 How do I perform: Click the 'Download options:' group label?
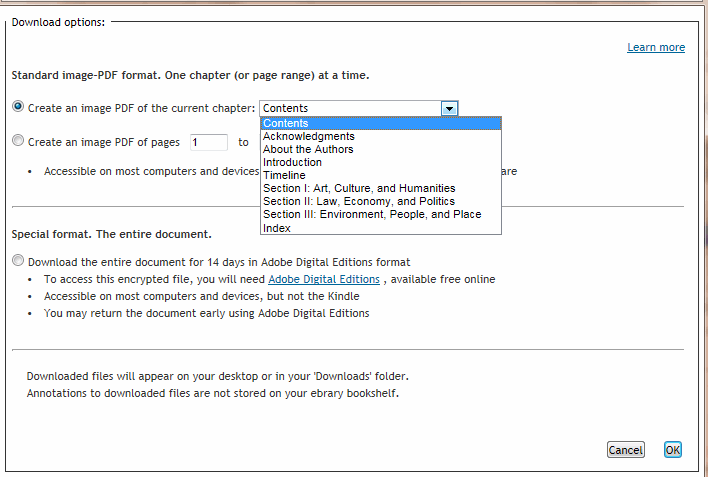(58, 21)
